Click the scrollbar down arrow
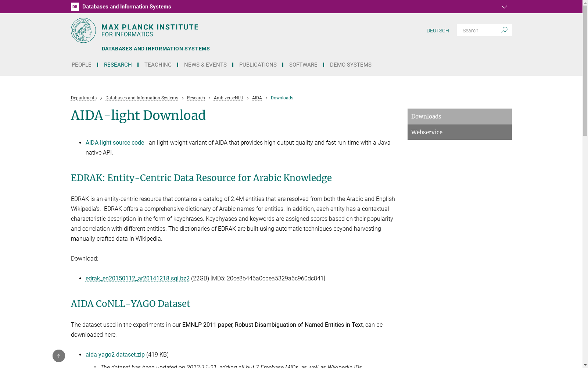This screenshot has width=588, height=368. point(585,365)
